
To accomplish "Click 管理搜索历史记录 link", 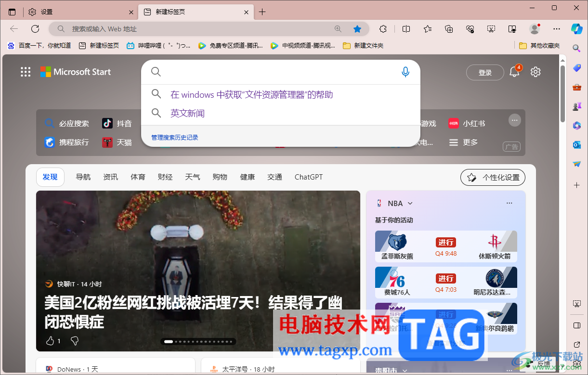I will click(x=175, y=138).
